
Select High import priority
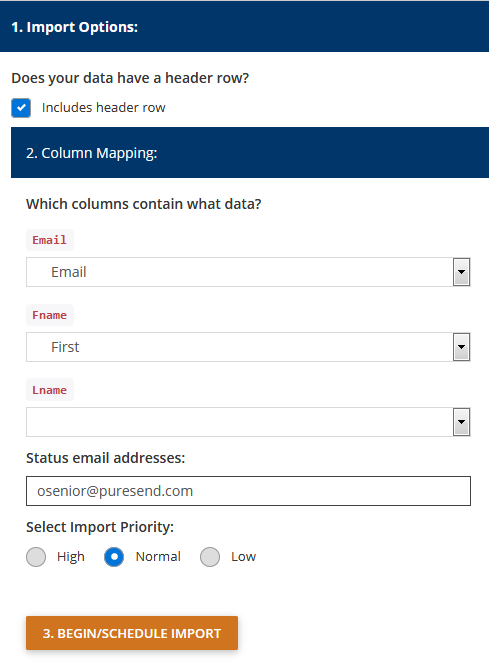click(x=36, y=557)
